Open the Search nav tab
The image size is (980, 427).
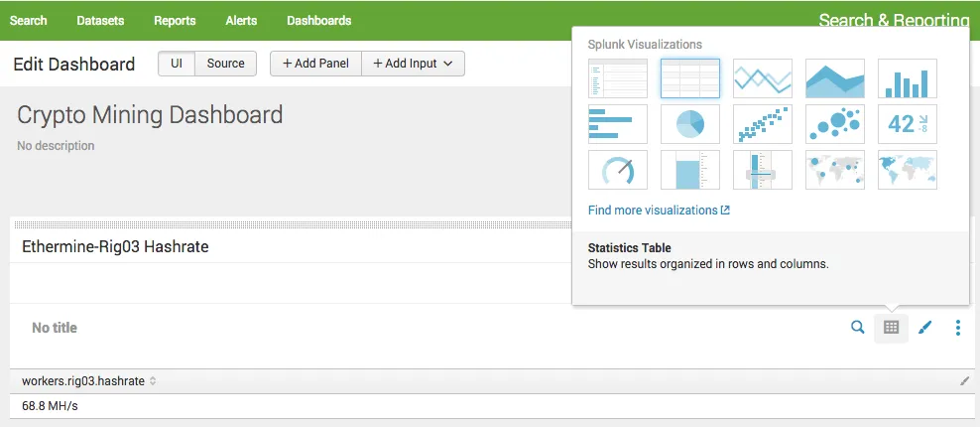click(x=28, y=21)
